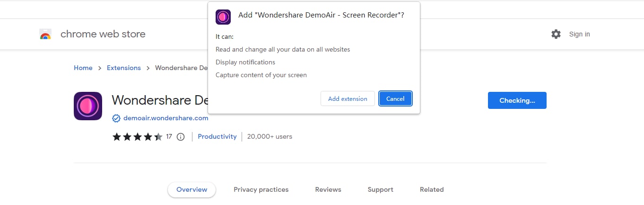Open settings via the gear icon
The width and height of the screenshot is (644, 205).
[556, 34]
